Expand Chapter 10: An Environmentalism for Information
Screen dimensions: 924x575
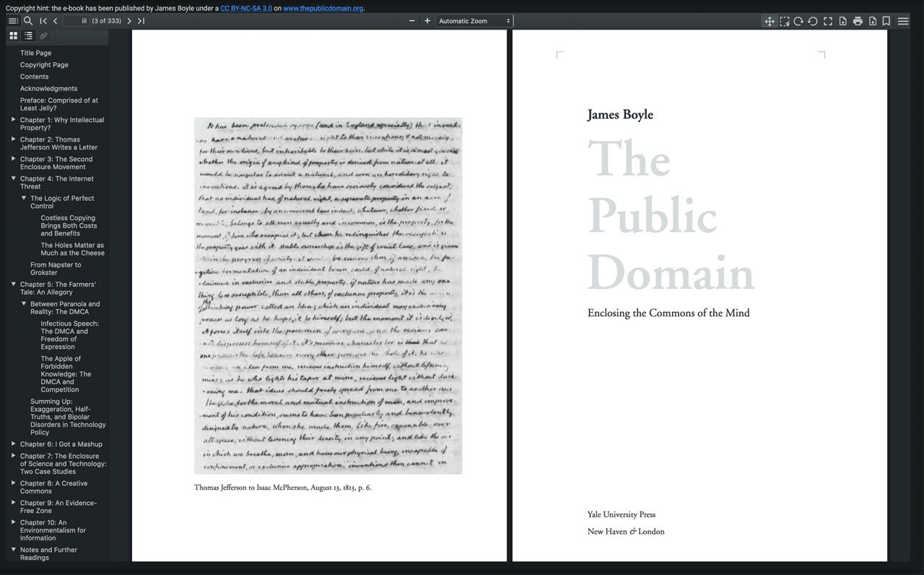(x=14, y=522)
